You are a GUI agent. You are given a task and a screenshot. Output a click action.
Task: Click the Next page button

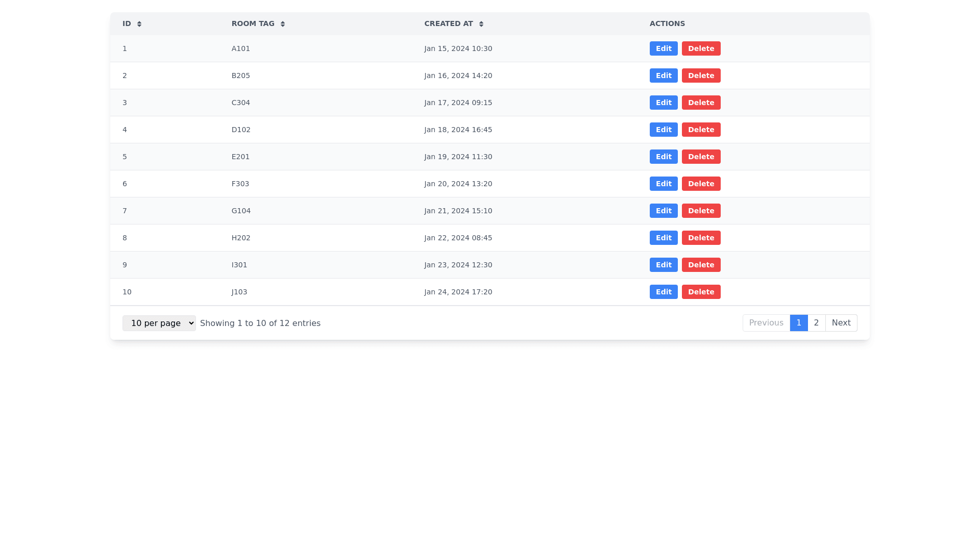point(841,323)
